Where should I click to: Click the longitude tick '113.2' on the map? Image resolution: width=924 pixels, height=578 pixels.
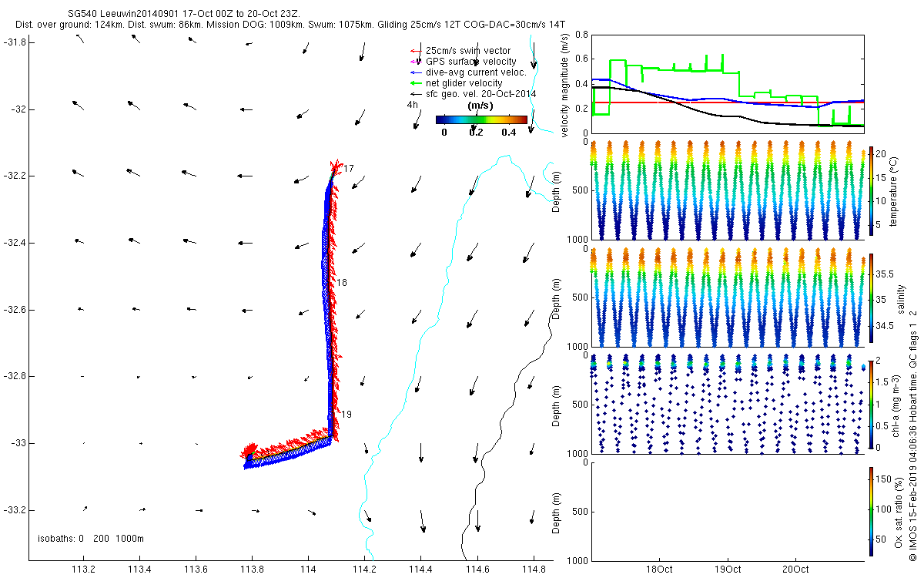(83, 570)
